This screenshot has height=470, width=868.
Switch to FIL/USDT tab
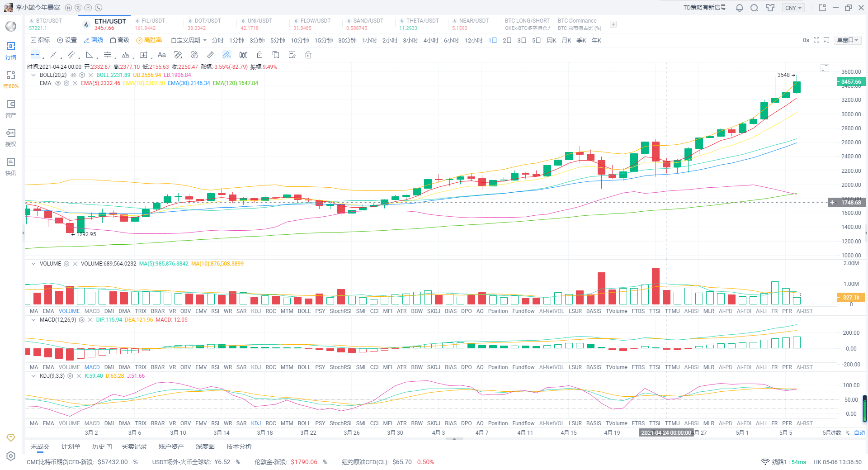coord(156,24)
